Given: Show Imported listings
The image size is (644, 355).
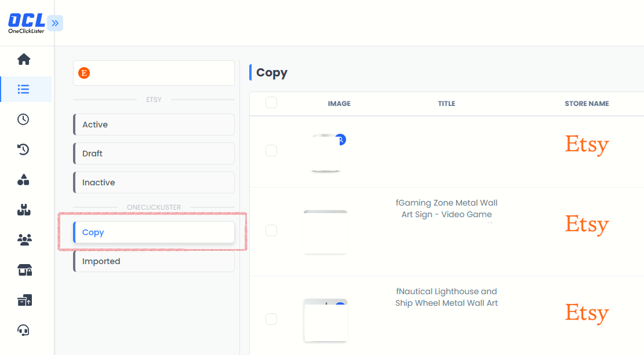Looking at the screenshot, I should pyautogui.click(x=154, y=261).
